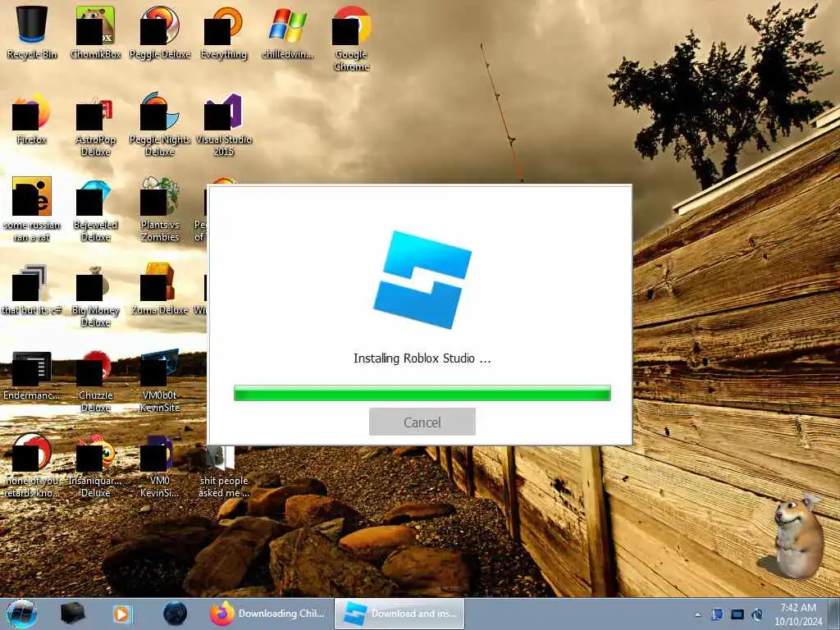The width and height of the screenshot is (840, 630).
Task: Select the Chuzzle Deluxe desktop icon
Action: [x=95, y=381]
